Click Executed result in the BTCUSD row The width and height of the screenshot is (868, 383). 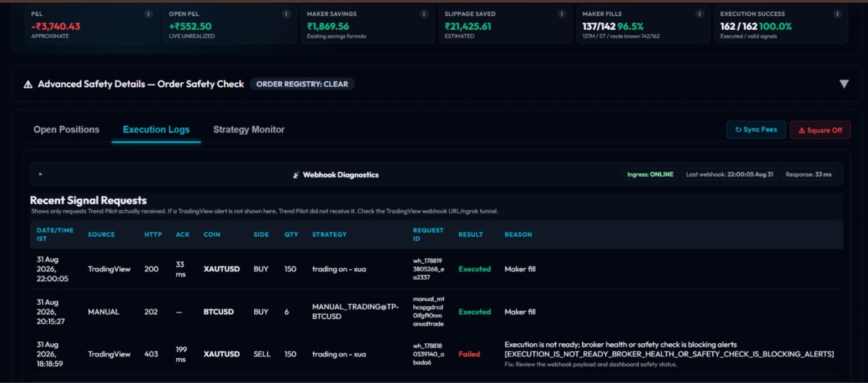pyautogui.click(x=475, y=312)
